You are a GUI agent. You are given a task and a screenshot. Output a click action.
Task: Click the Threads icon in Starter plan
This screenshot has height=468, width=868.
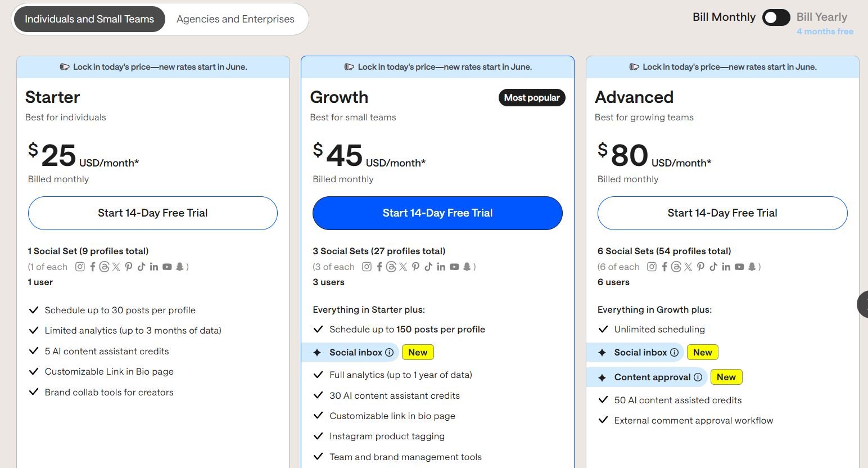point(104,267)
